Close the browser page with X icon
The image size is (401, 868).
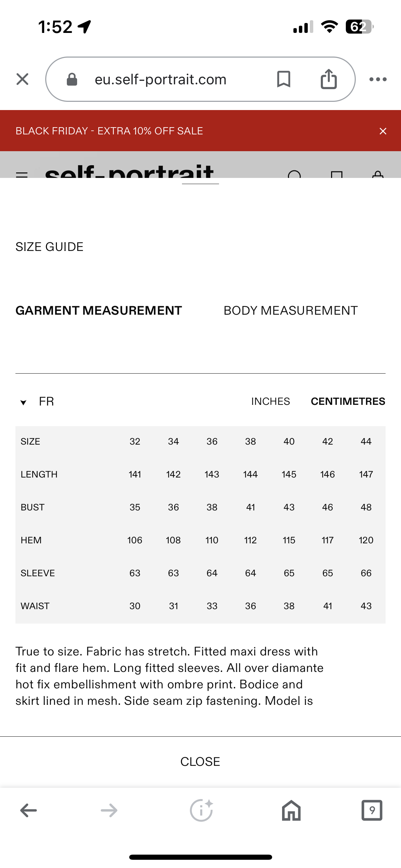(23, 79)
